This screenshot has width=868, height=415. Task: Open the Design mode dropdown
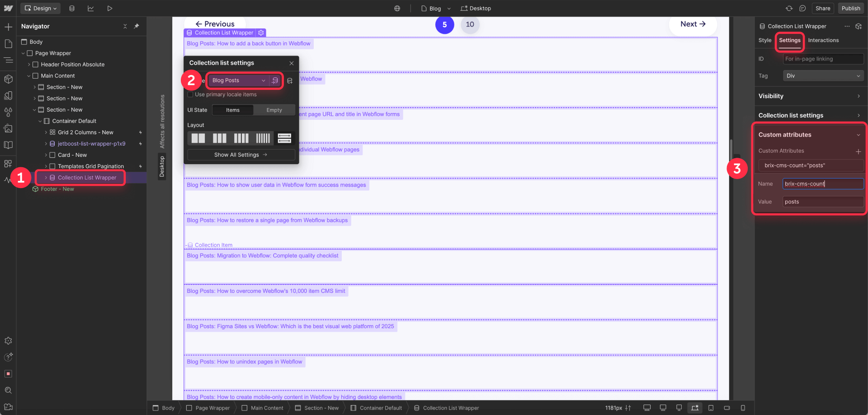coord(41,8)
